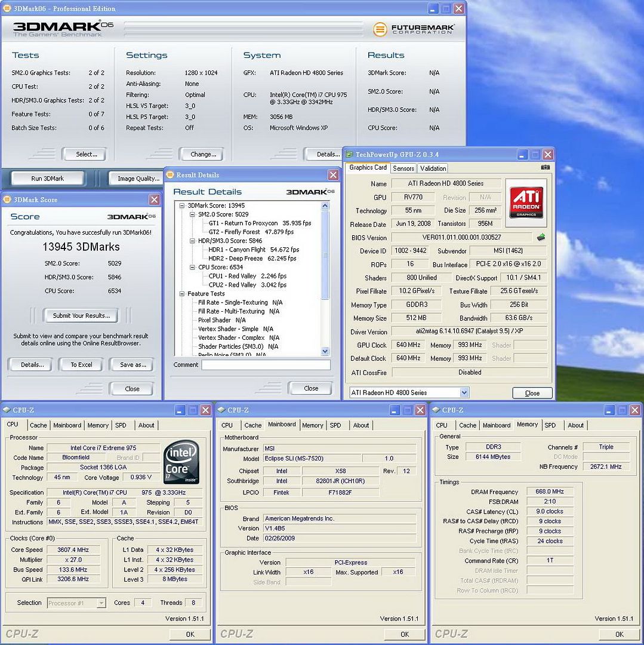Viewport: 644px width, 645px height.
Task: Collapse the 3DMark Score tree node
Action: pyautogui.click(x=181, y=205)
